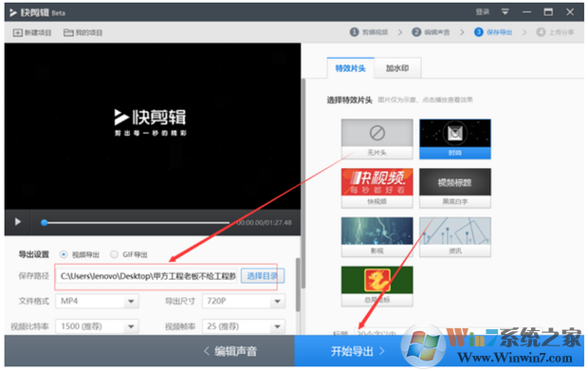Maximize the 快剪辑 window
The height and width of the screenshot is (371, 588).
click(x=548, y=12)
